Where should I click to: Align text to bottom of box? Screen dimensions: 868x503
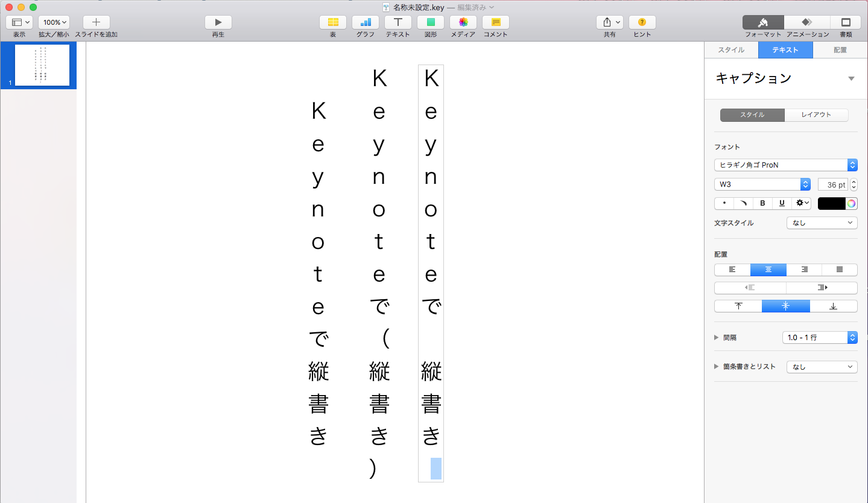pos(834,306)
